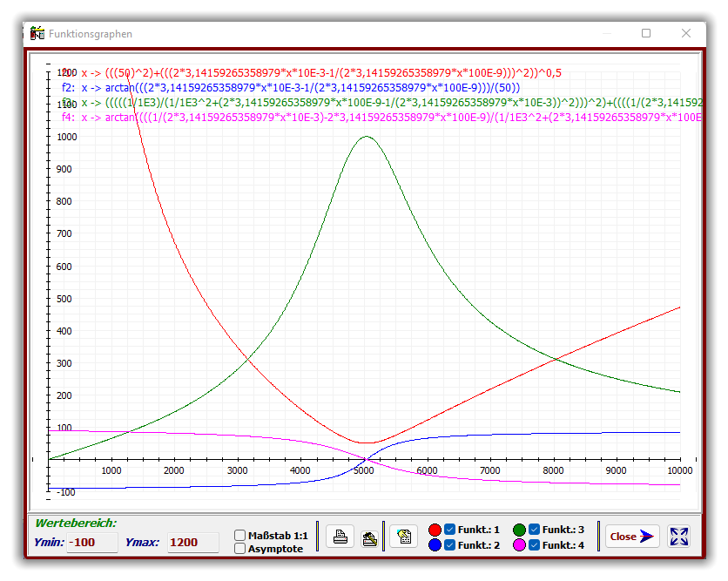Click the red color circle for function 1

[x=435, y=529]
